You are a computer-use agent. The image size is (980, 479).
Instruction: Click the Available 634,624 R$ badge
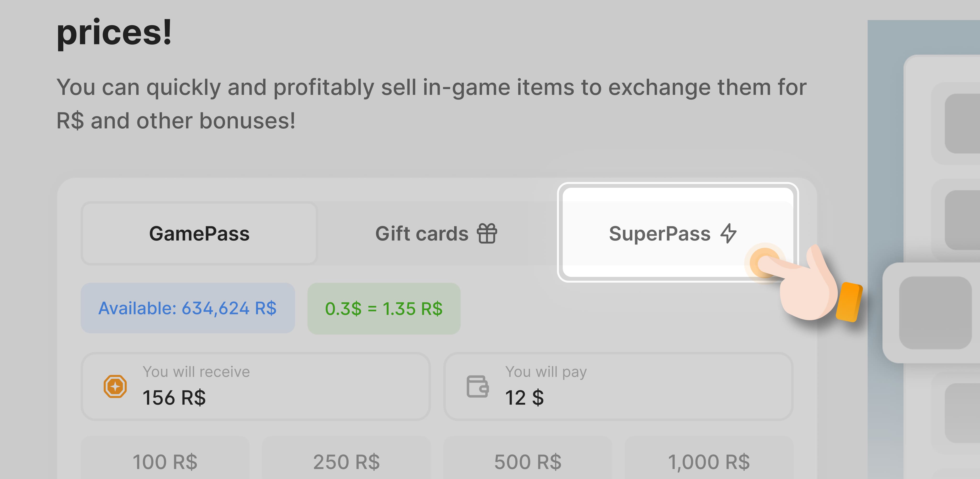tap(188, 308)
